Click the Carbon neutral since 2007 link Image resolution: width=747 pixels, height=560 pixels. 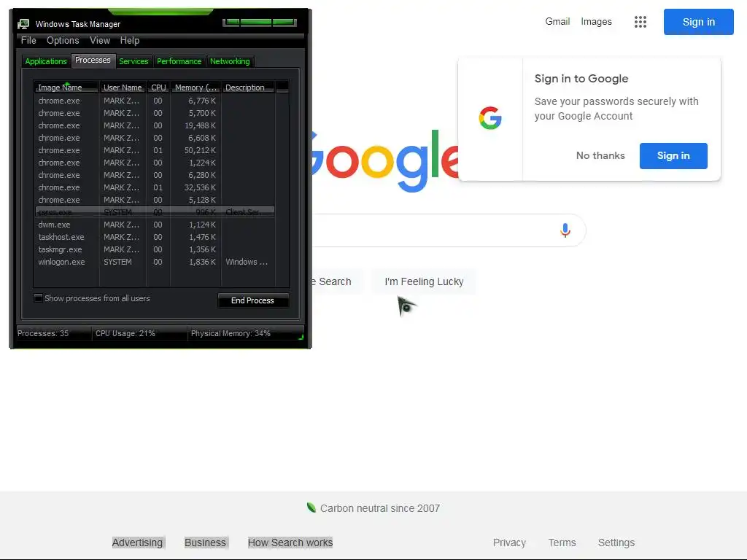[379, 508]
